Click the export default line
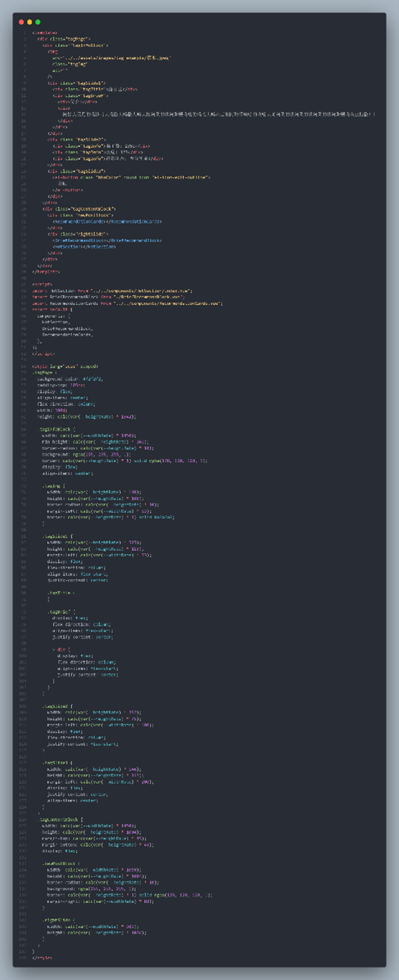This screenshot has height=980, width=399. click(x=53, y=309)
